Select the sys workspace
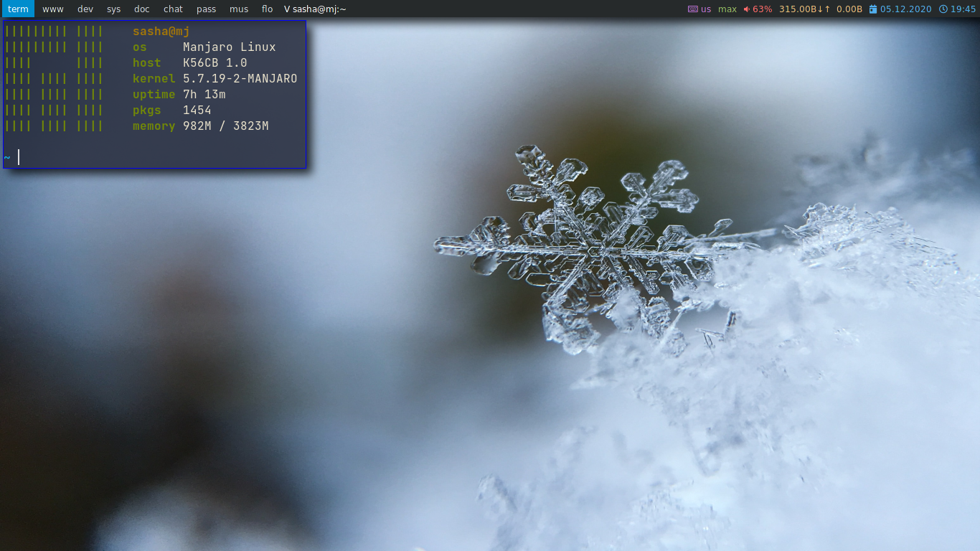The width and height of the screenshot is (980, 551). [113, 9]
